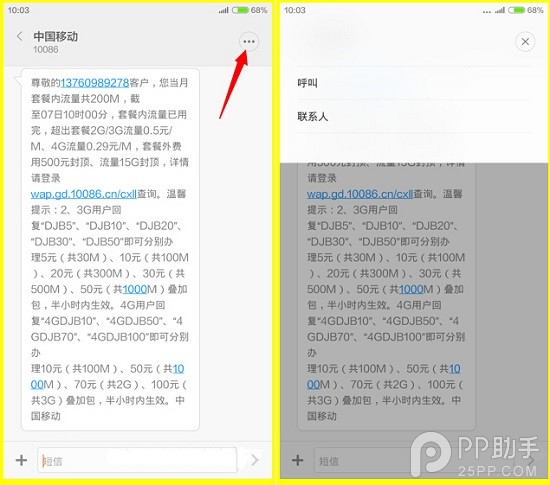Tap the battery icon in right status bar

pyautogui.click(x=517, y=10)
